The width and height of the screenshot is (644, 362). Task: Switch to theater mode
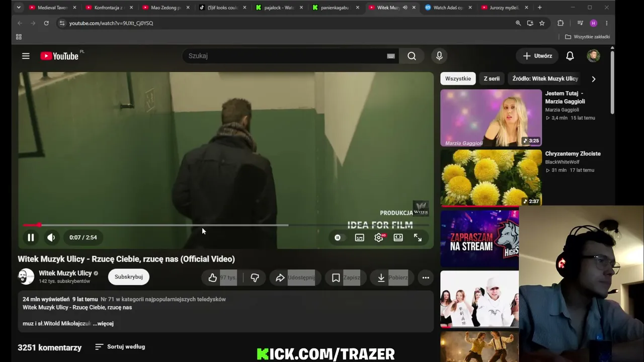[x=398, y=237]
